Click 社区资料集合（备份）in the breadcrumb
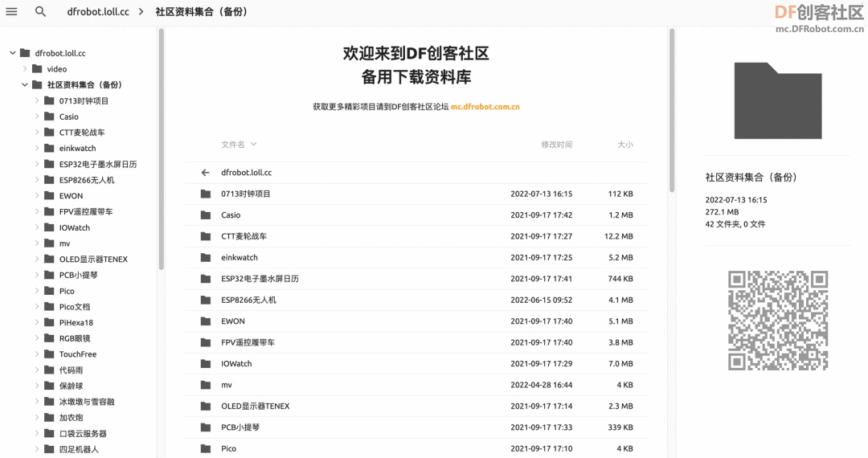This screenshot has height=458, width=868. pyautogui.click(x=202, y=11)
